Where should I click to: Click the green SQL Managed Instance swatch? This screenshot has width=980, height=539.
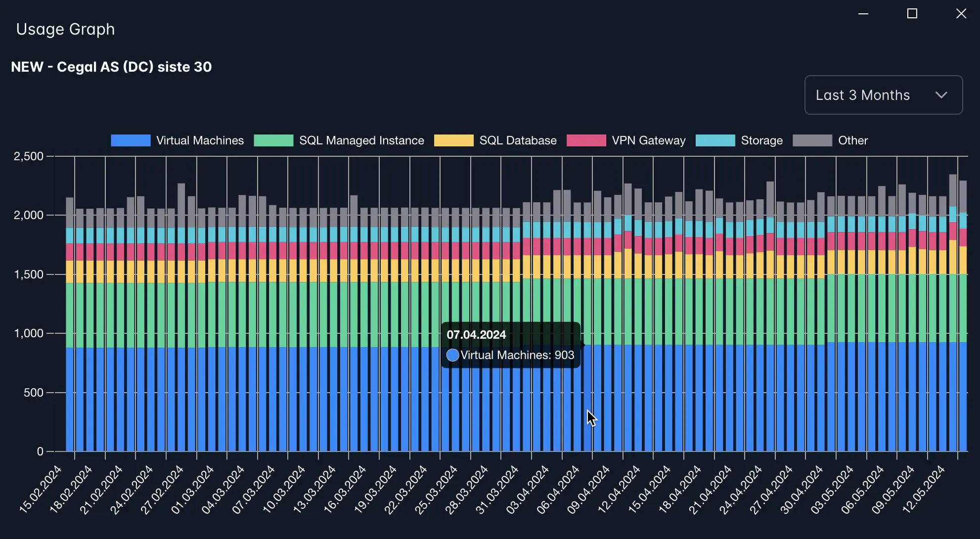coord(273,140)
